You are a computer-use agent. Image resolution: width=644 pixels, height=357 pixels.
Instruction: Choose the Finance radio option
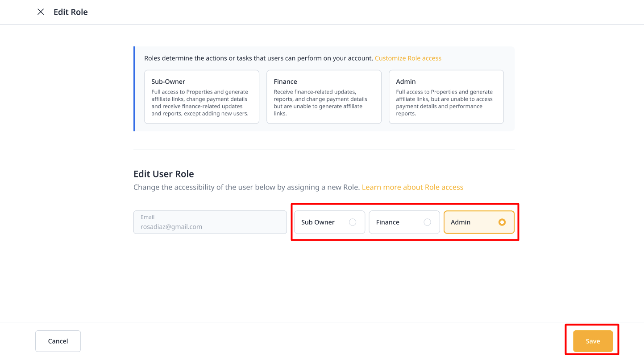(427, 222)
